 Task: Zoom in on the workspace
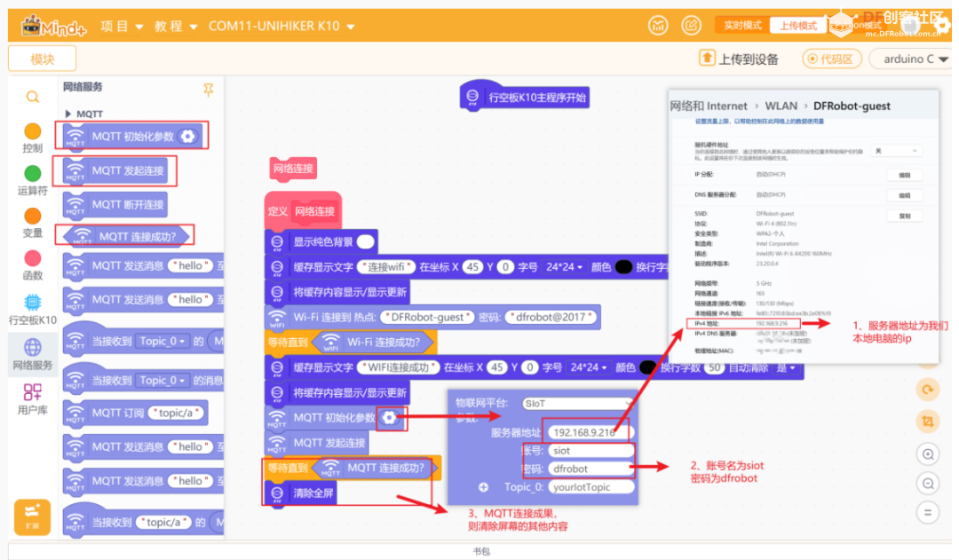click(x=928, y=454)
